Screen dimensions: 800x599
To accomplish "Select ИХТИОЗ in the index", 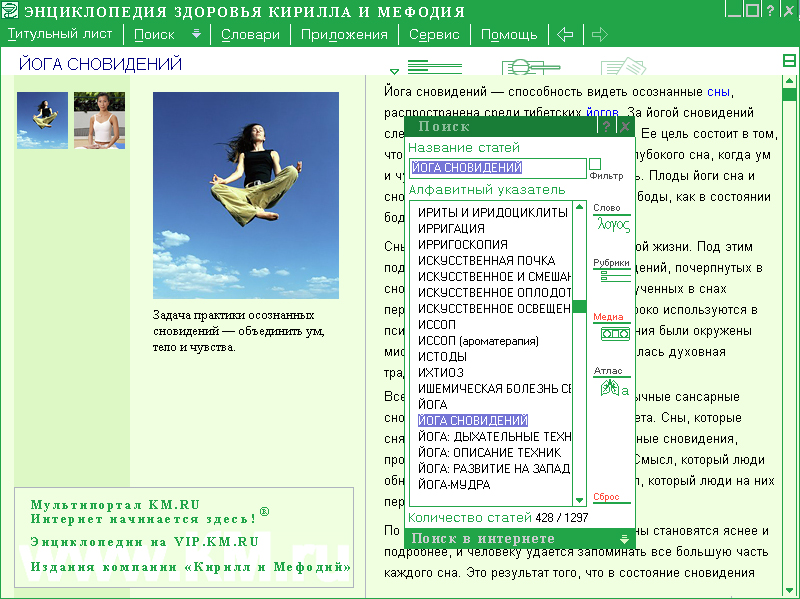I will (x=440, y=372).
